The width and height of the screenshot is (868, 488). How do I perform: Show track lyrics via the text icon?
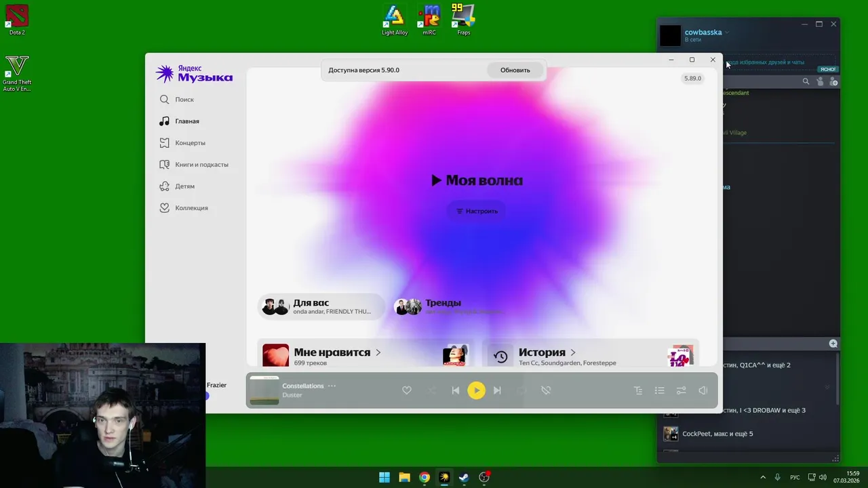pos(638,390)
